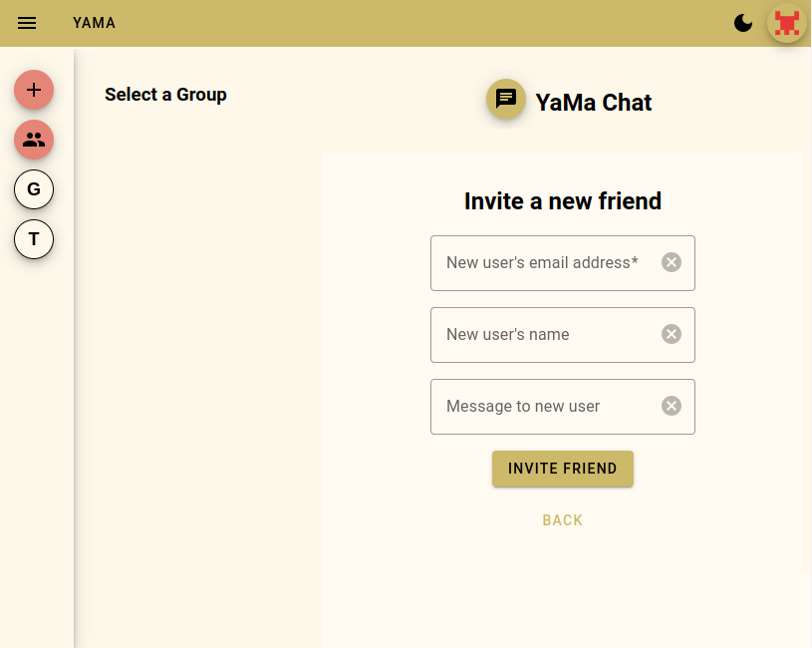Go back using the Back link
812x648 pixels.
(x=563, y=520)
